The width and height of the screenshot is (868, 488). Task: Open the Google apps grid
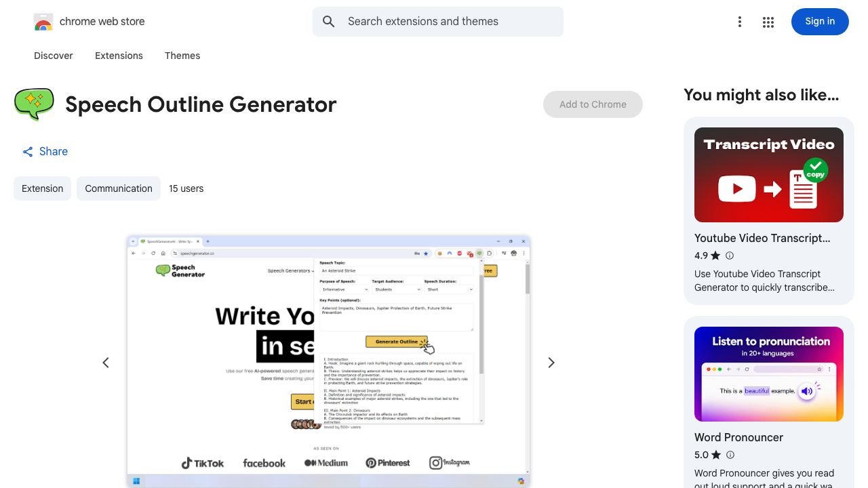pyautogui.click(x=768, y=22)
